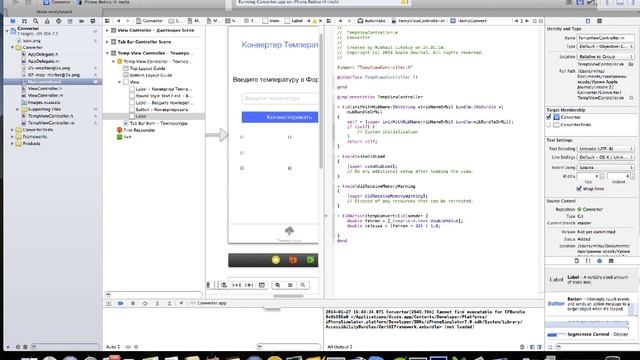The height and width of the screenshot is (360, 640).
Task: Reveal file in Finder folder icon
Action: pos(631,64)
